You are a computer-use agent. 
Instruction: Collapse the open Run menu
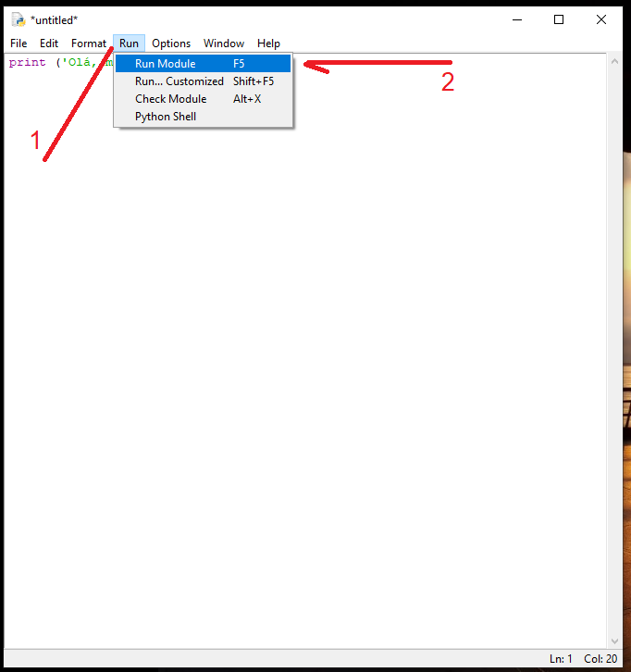point(129,44)
